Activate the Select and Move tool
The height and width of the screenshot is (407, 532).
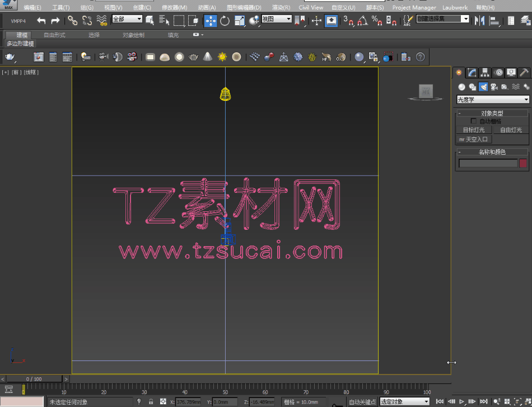tap(211, 21)
